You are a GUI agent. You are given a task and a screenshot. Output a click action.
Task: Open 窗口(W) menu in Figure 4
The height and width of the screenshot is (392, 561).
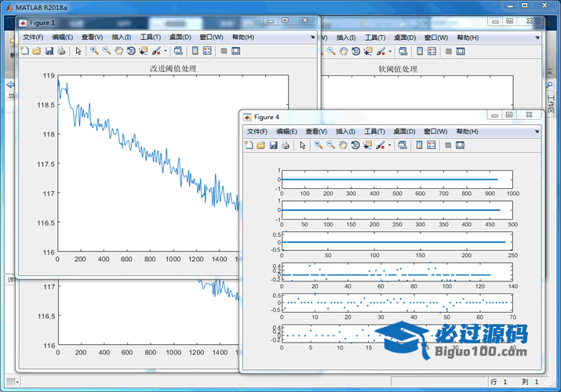[x=435, y=132]
